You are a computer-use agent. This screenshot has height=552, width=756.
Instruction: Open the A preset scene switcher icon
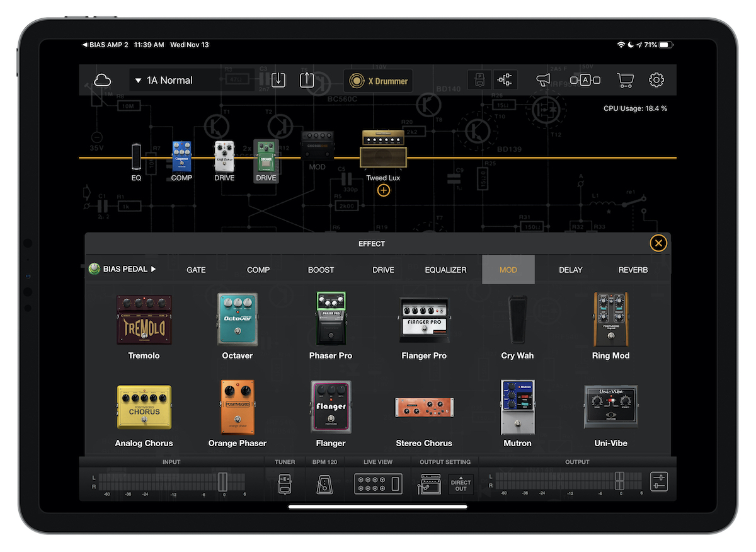click(x=585, y=80)
